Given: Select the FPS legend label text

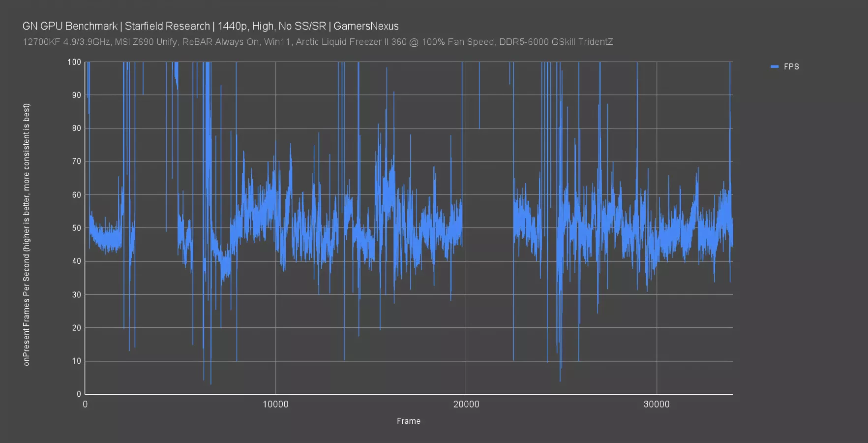Looking at the screenshot, I should (791, 67).
